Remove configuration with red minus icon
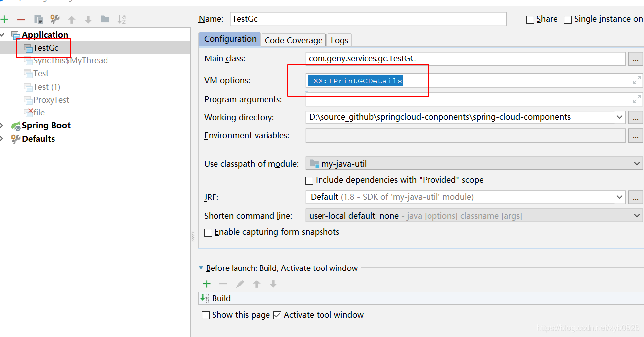Image resolution: width=644 pixels, height=337 pixels. pos(21,19)
